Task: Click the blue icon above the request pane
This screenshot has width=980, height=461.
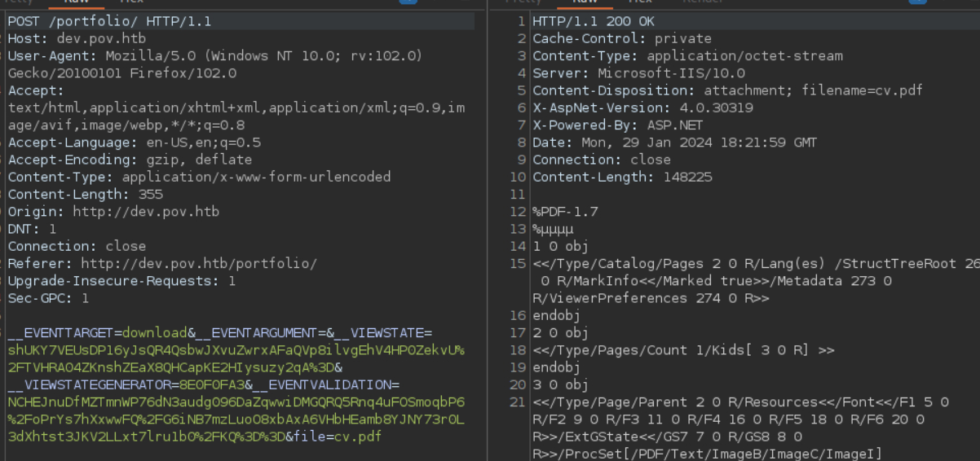Action: [408, 2]
